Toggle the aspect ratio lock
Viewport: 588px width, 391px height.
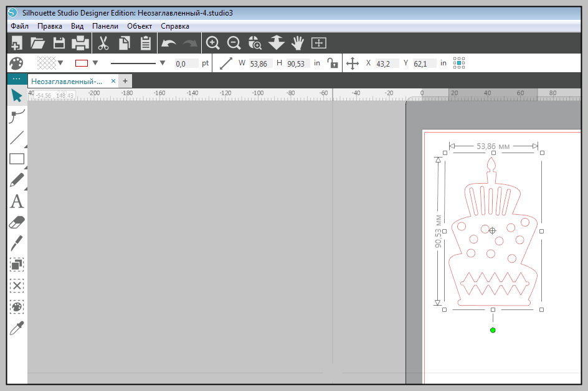tap(334, 63)
